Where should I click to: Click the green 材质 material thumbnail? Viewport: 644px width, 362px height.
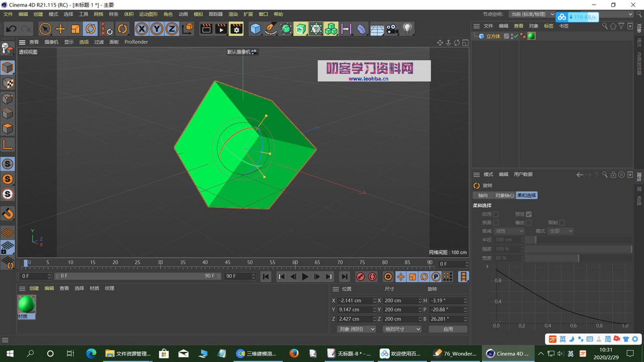tap(26, 305)
